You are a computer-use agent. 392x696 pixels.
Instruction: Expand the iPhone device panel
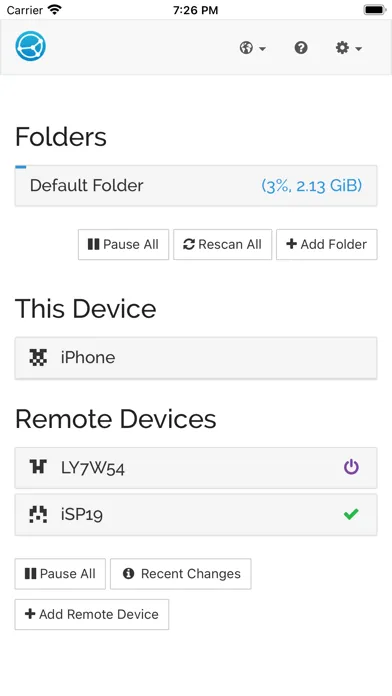(x=196, y=358)
